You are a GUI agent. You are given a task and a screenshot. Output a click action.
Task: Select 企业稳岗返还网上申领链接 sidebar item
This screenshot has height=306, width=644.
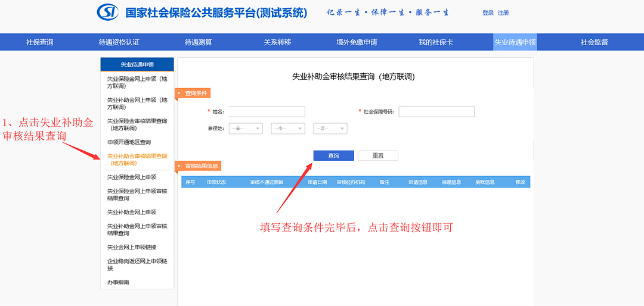(x=137, y=264)
